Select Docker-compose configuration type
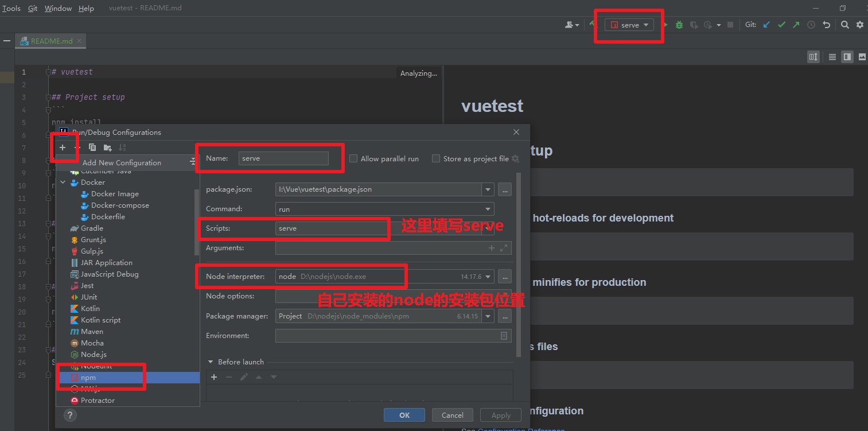 click(x=120, y=205)
